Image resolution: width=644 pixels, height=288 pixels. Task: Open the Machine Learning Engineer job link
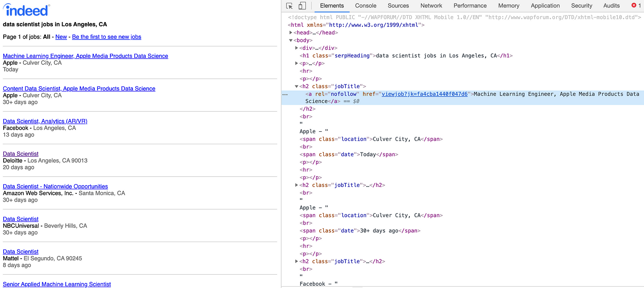click(x=86, y=56)
